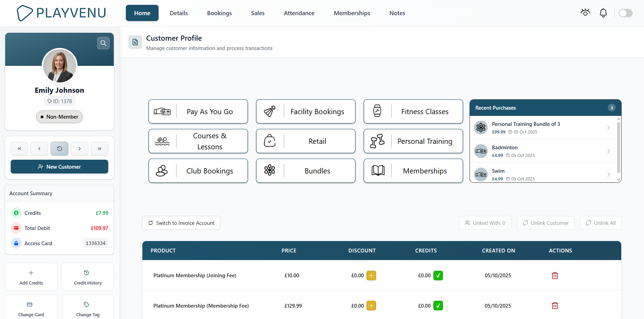Open Add Credits for Emily Johnson
The width and height of the screenshot is (644, 319).
[31, 276]
